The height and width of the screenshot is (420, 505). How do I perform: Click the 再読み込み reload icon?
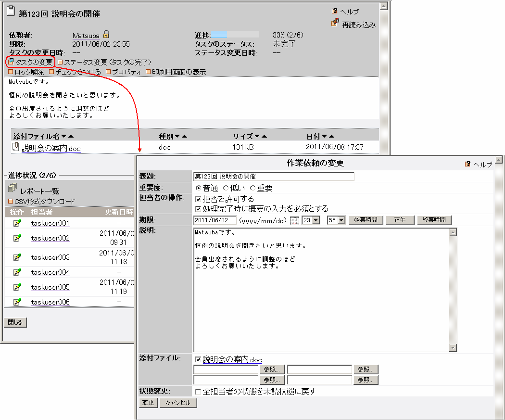pyautogui.click(x=336, y=23)
